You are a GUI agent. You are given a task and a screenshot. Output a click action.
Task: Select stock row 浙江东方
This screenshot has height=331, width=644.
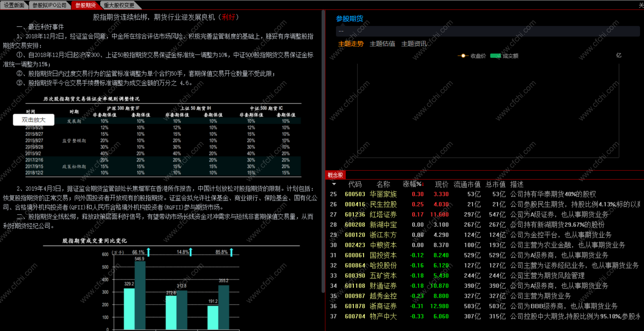(x=485, y=235)
